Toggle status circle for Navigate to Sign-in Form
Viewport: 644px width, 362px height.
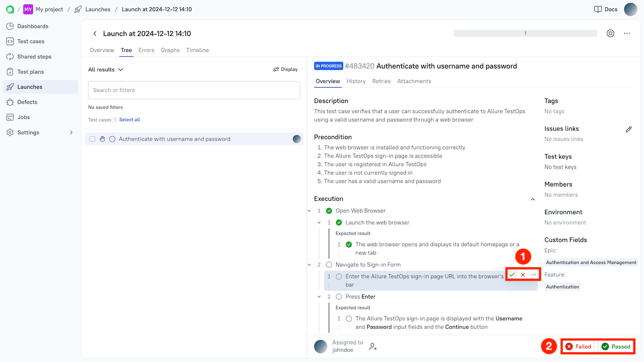click(x=329, y=265)
